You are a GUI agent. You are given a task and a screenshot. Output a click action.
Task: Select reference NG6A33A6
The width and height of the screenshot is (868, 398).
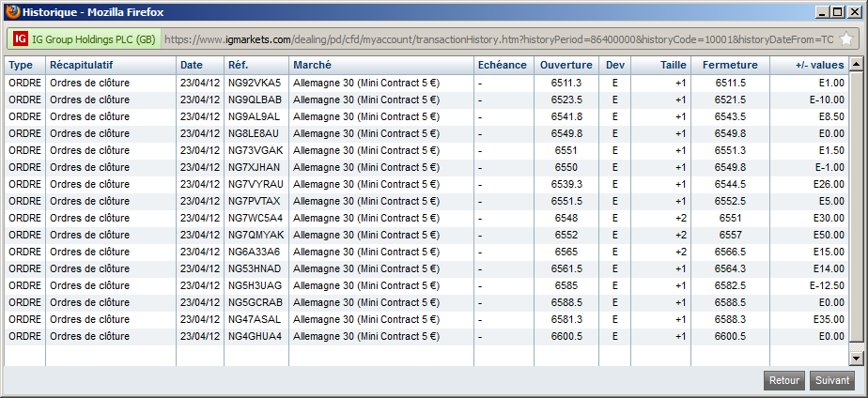(x=254, y=252)
